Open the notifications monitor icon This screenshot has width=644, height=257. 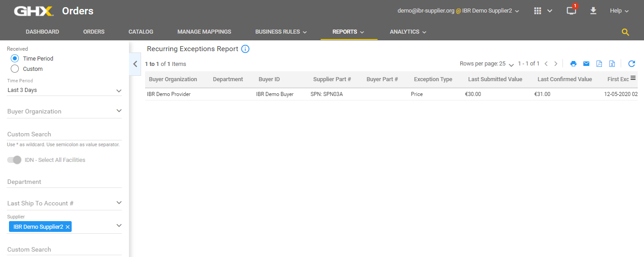[x=571, y=11]
